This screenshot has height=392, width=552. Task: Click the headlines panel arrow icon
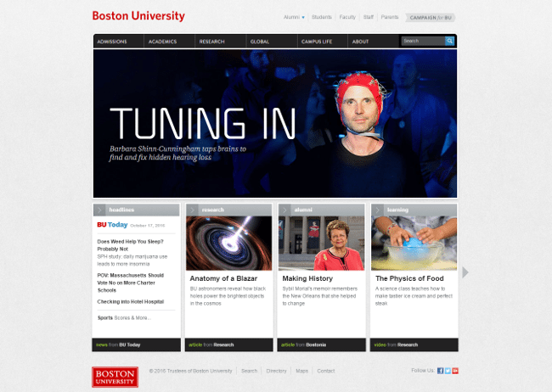click(x=99, y=210)
